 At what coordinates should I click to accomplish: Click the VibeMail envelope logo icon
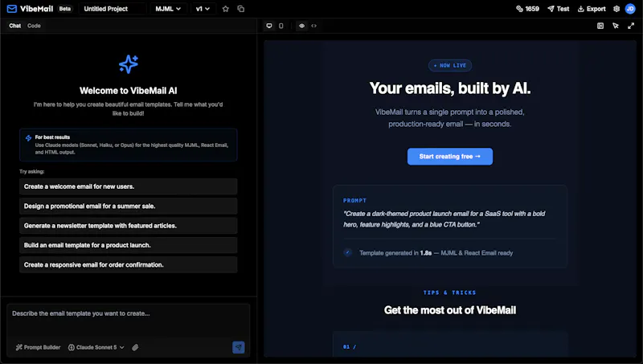12,9
